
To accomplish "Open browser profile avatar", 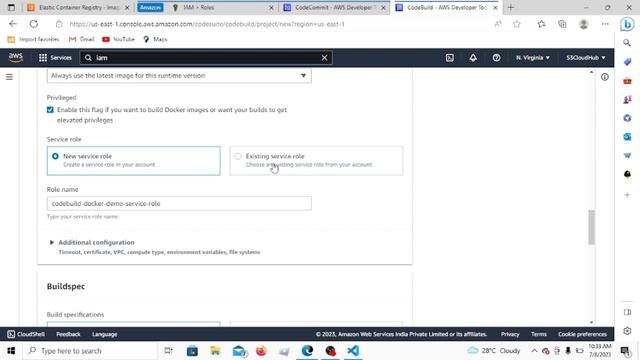I will click(x=583, y=24).
